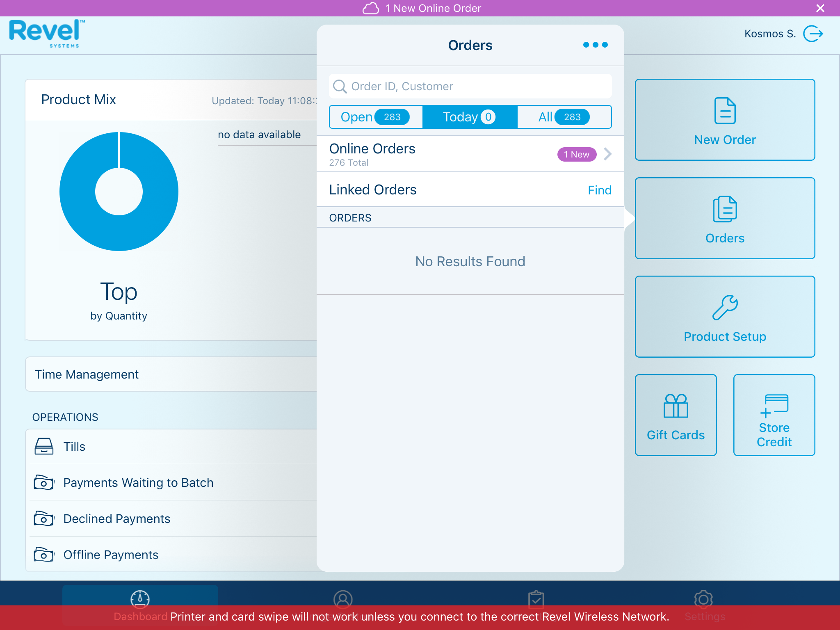Click the Revel Systems logo
This screenshot has height=630, width=840.
(47, 34)
